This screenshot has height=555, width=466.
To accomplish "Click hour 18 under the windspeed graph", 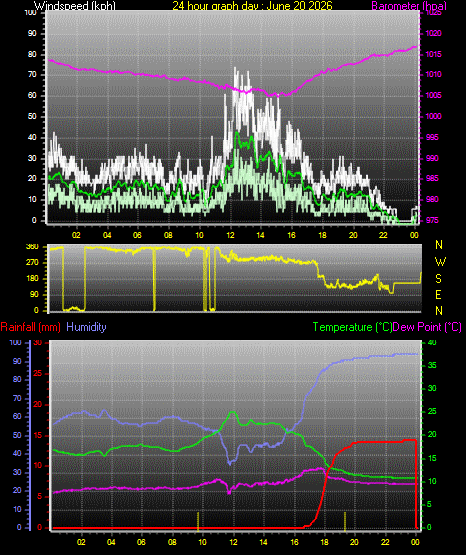I will pos(322,235).
